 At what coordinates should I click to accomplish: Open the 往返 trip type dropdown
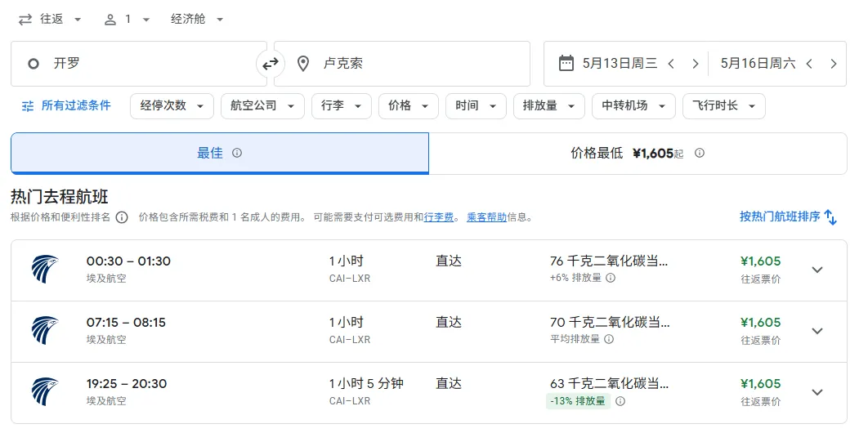click(50, 19)
